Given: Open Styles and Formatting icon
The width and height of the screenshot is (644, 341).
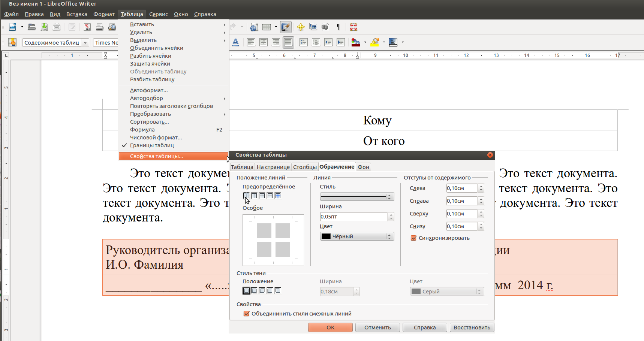Looking at the screenshot, I should tap(12, 42).
